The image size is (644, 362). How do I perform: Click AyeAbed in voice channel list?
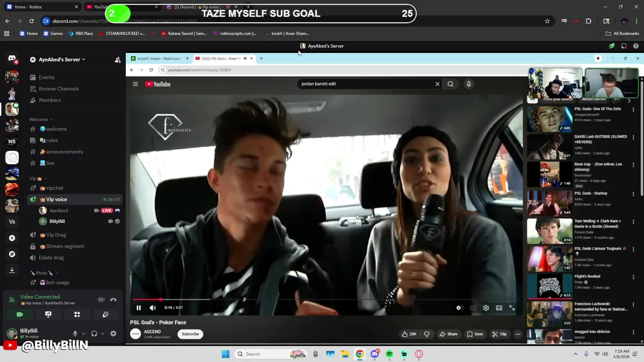(x=58, y=211)
